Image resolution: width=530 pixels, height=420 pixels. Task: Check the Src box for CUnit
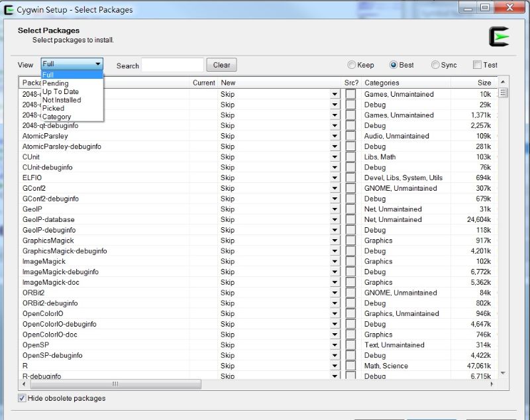351,157
